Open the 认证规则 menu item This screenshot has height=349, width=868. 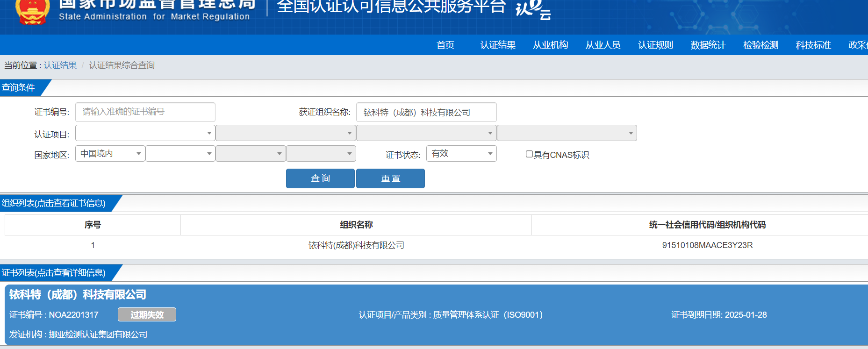[x=656, y=45]
